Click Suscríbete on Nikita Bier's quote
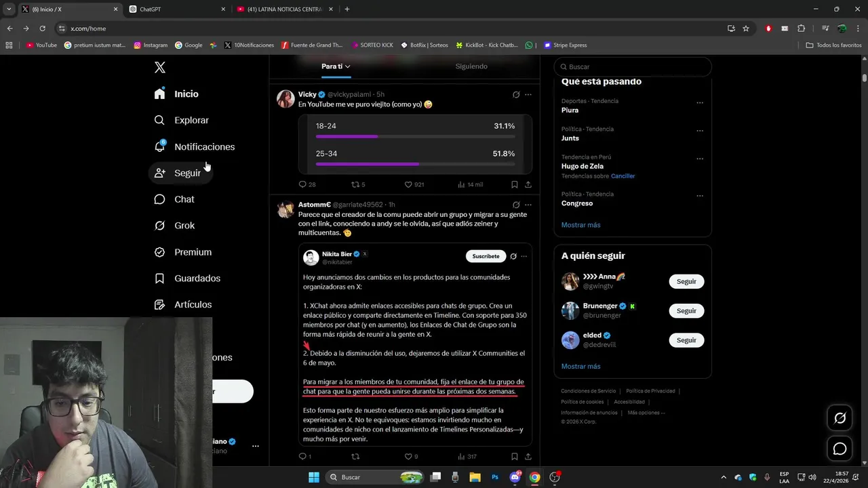868x488 pixels. [x=486, y=256]
